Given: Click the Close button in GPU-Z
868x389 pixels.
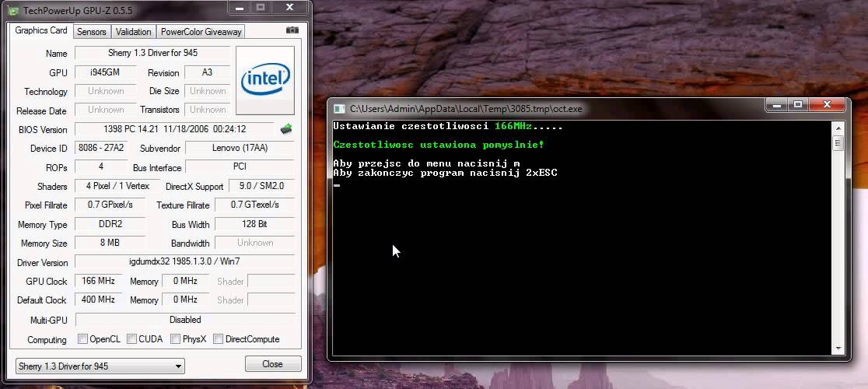Looking at the screenshot, I should pos(273,364).
